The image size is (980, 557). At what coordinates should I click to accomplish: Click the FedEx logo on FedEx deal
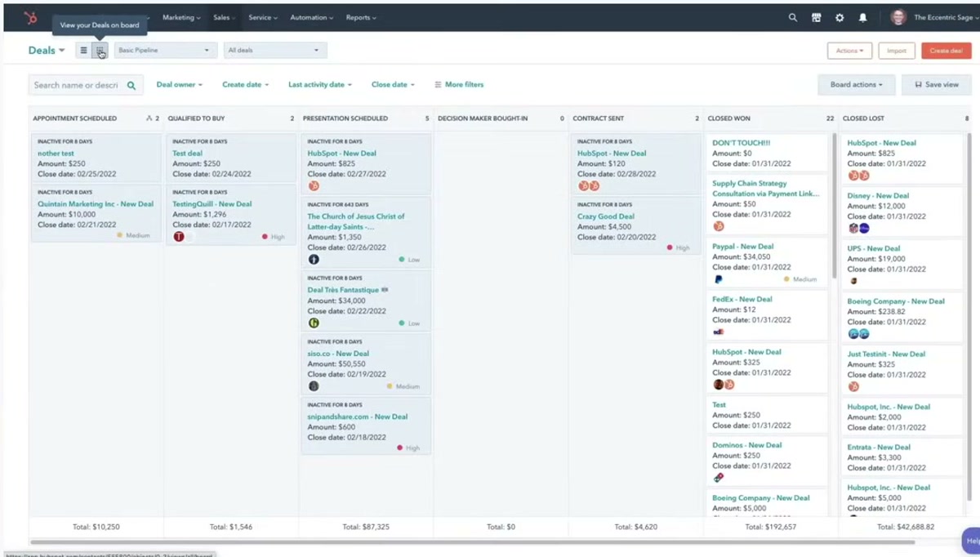tap(719, 332)
